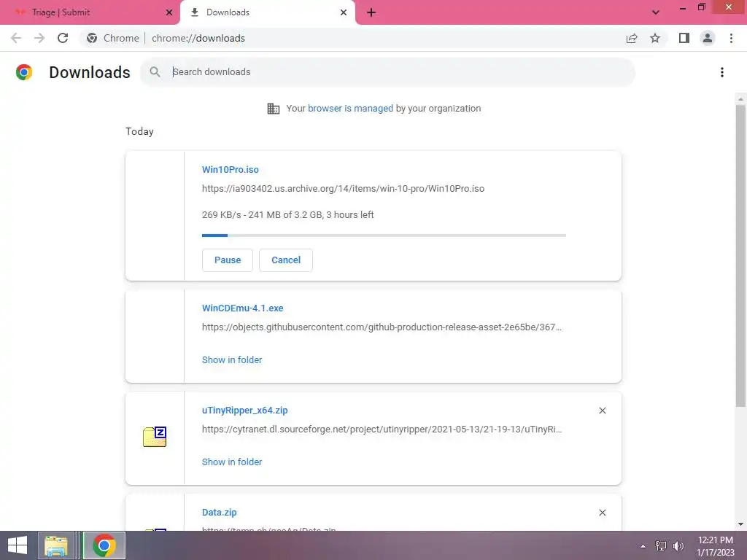Open the side panel icon

(684, 38)
